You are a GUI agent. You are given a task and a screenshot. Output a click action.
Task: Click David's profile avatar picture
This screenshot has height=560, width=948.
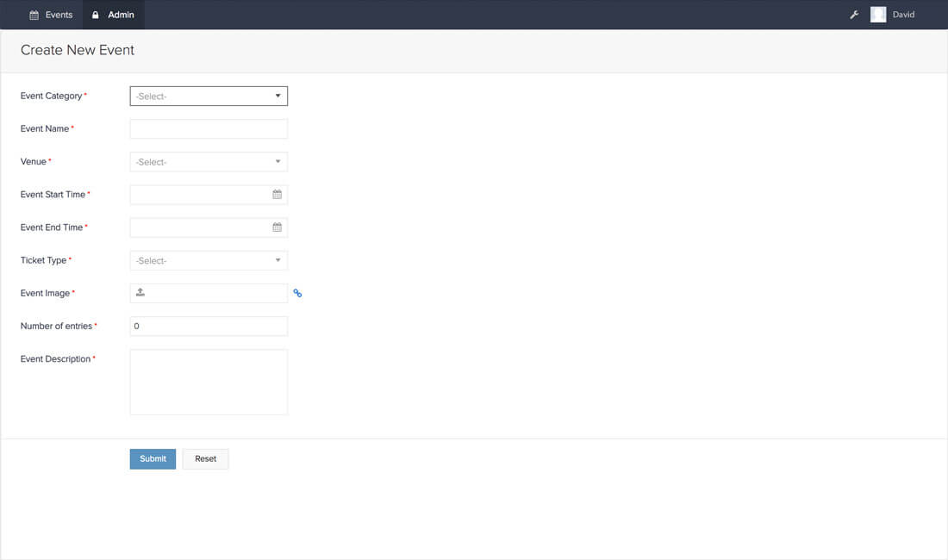[x=878, y=14]
